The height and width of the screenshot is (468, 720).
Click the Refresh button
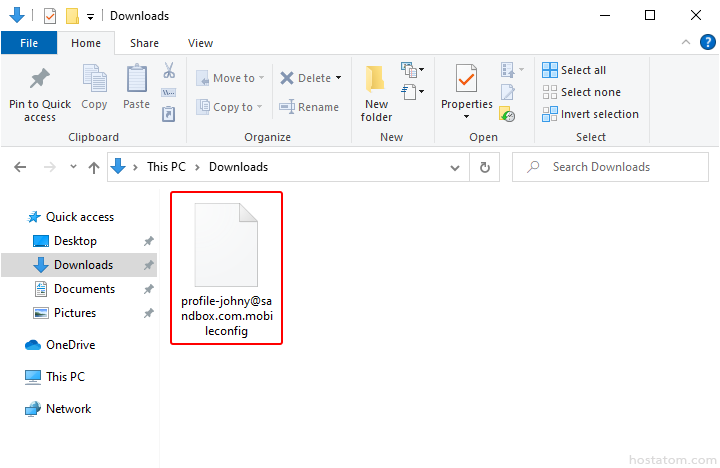[x=484, y=168]
